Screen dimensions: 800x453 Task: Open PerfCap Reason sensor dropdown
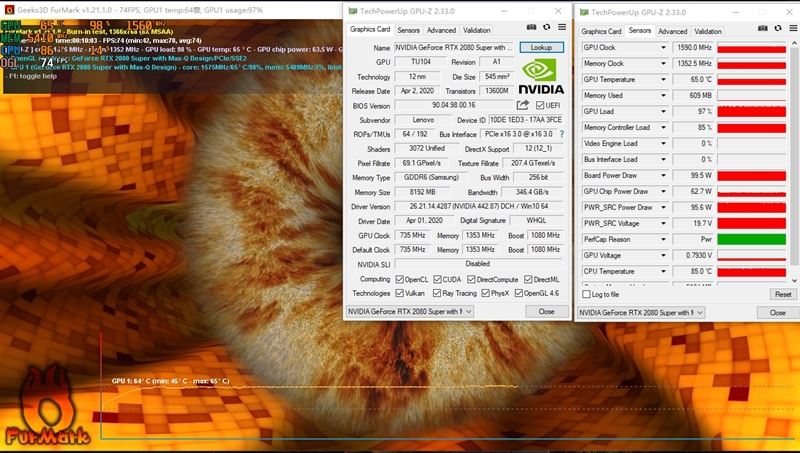point(663,239)
